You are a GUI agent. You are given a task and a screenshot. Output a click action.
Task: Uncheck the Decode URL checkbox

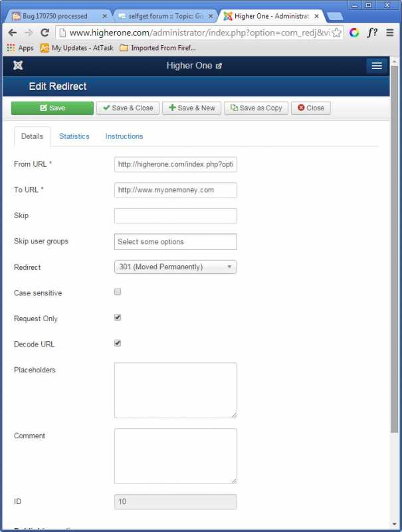(x=118, y=343)
